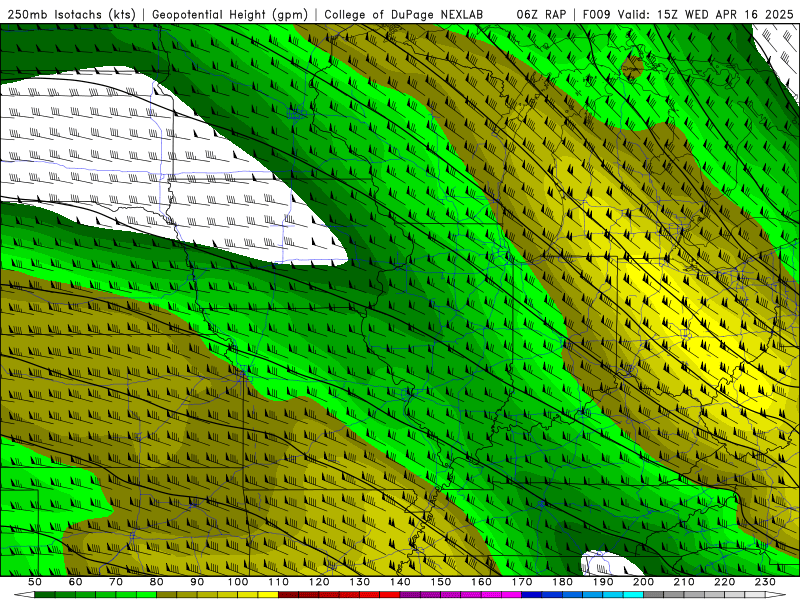Click the '06Z RAP' model run label
This screenshot has width=800, height=600.
point(541,15)
